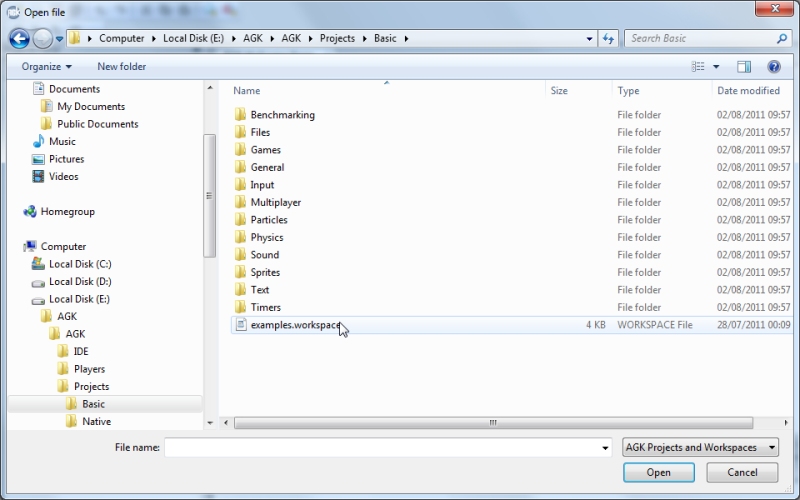
Task: Sort by the Name column header
Action: pyautogui.click(x=246, y=90)
